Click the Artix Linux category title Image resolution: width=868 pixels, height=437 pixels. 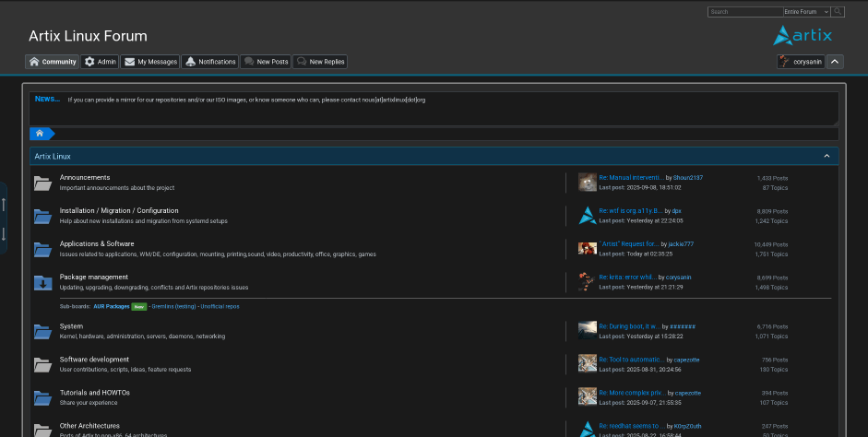pyautogui.click(x=53, y=156)
